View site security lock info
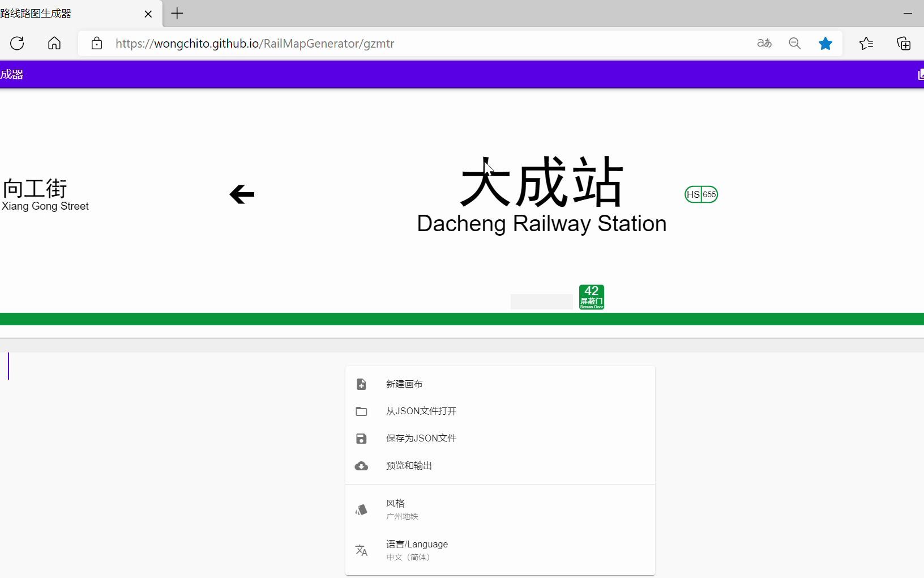924x578 pixels. coord(97,44)
